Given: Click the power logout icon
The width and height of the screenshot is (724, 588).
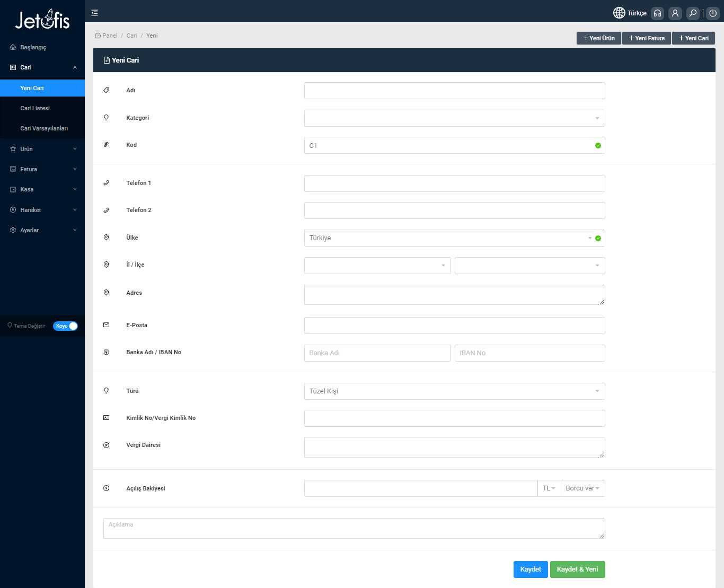Looking at the screenshot, I should pyautogui.click(x=713, y=13).
